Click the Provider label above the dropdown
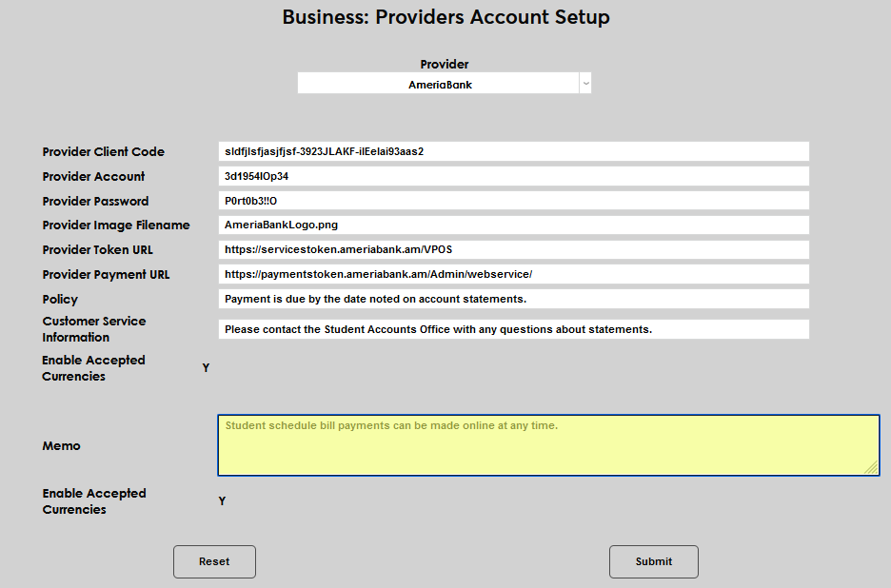 [x=445, y=65]
